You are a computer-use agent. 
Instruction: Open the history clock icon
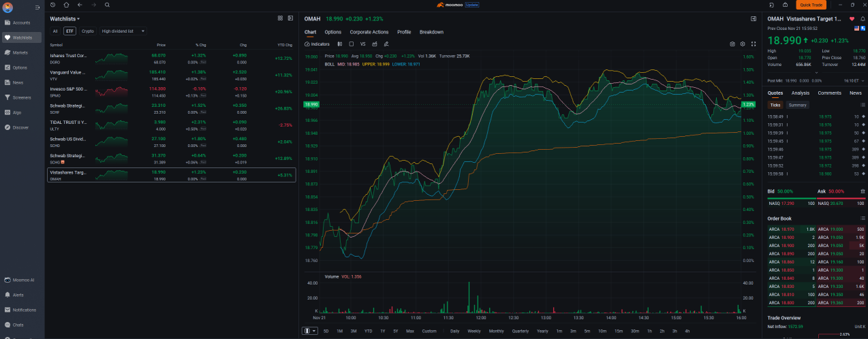[53, 5]
